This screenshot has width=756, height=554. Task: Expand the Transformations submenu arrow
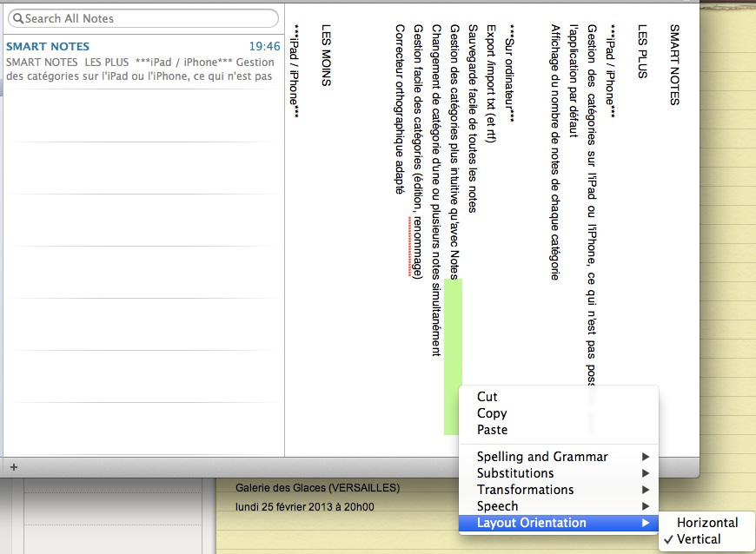[645, 490]
